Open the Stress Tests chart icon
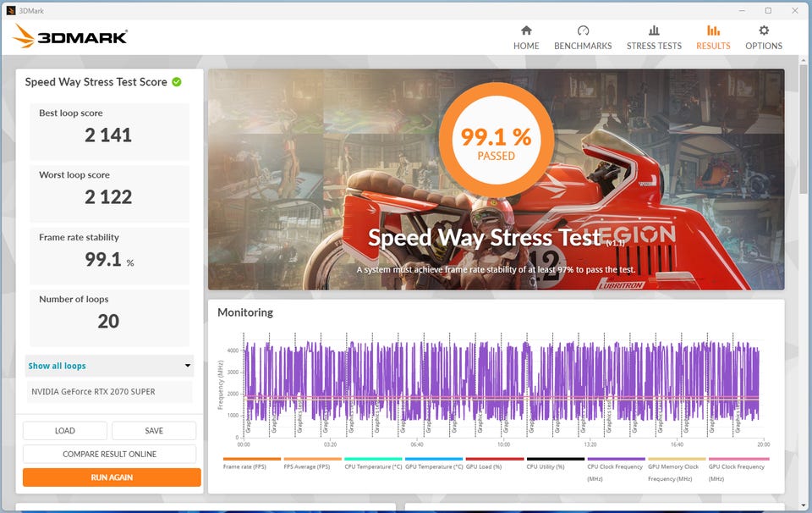Image resolution: width=812 pixels, height=513 pixels. (654, 30)
